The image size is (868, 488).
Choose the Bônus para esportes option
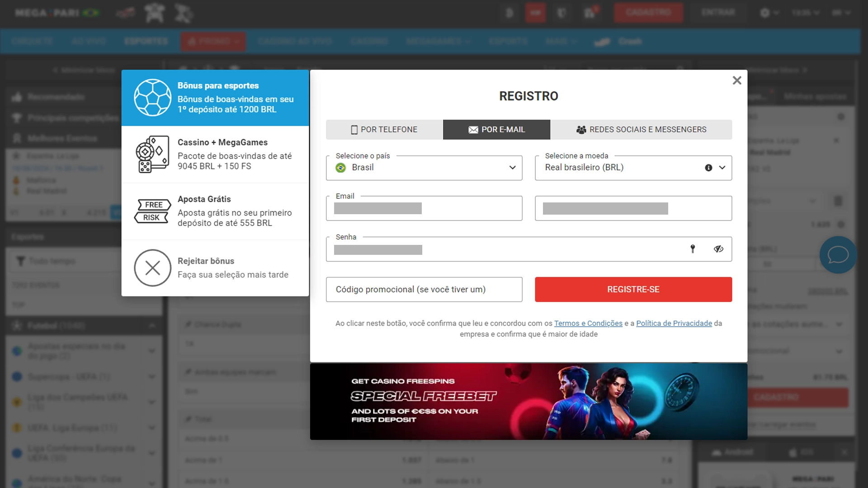coord(215,98)
